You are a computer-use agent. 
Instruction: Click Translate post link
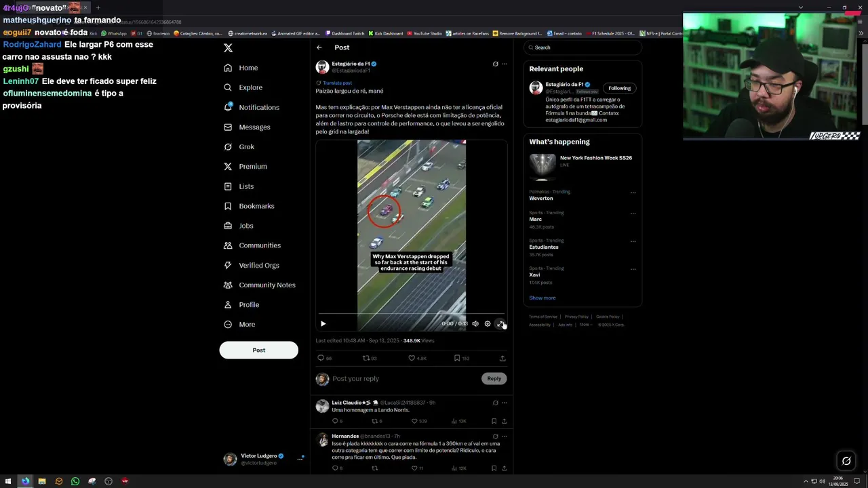[x=337, y=83]
